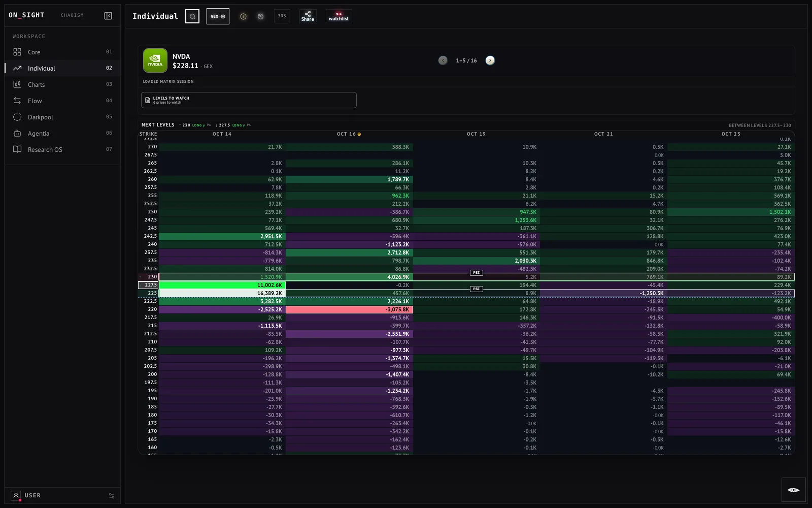Open Research OS workspace item

62,149
